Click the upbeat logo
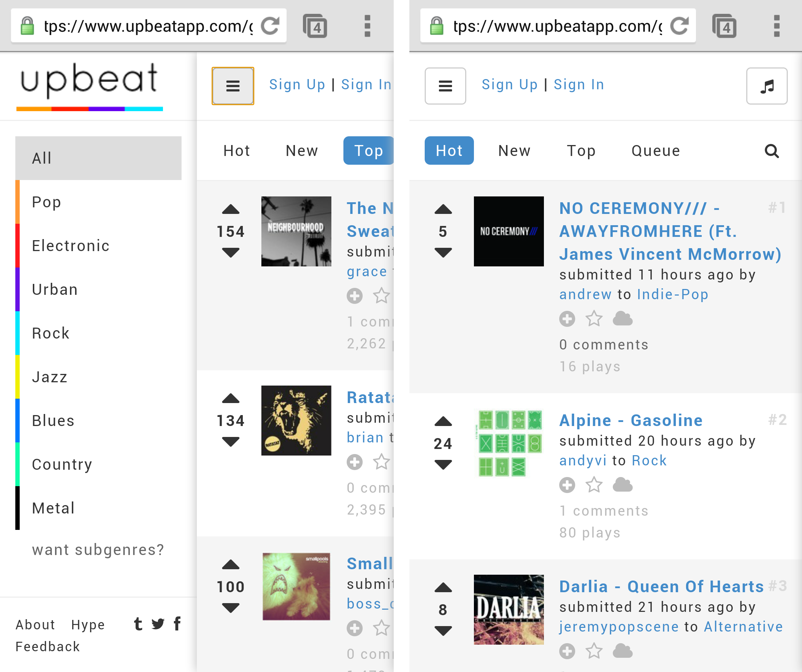Viewport: 802px width, 672px height. 90,87
